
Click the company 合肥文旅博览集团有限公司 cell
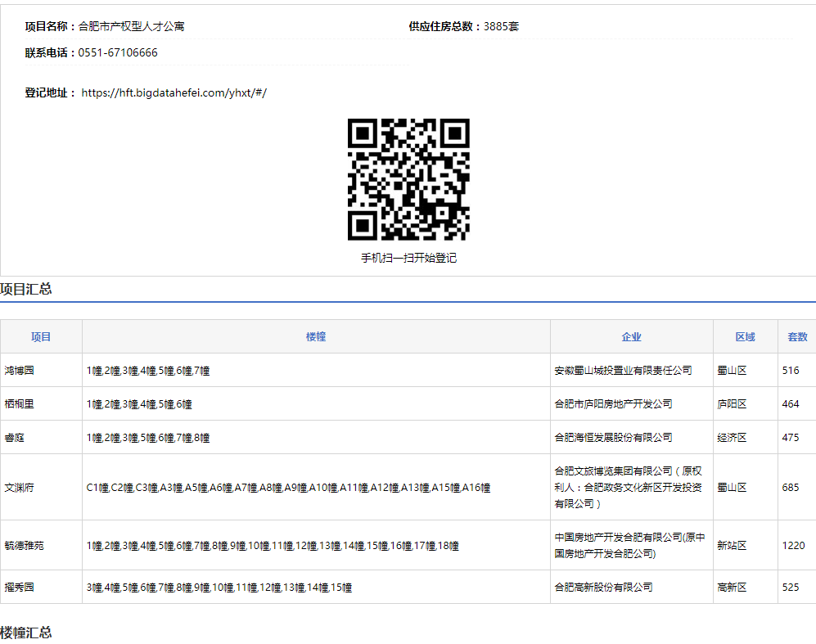pos(631,488)
